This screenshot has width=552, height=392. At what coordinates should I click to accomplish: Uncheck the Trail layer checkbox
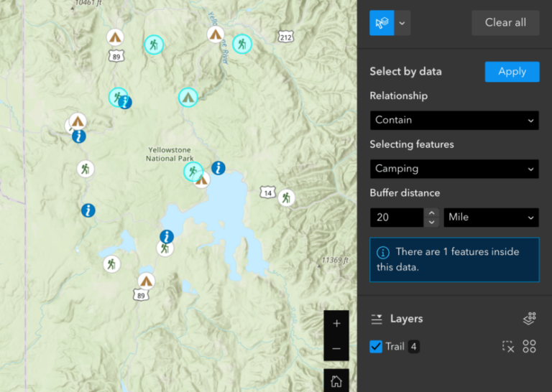coord(376,347)
